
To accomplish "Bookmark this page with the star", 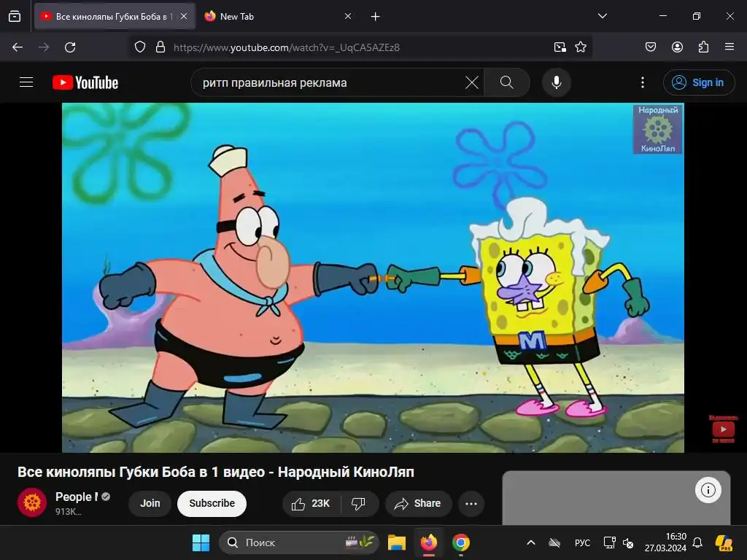I will pos(580,47).
